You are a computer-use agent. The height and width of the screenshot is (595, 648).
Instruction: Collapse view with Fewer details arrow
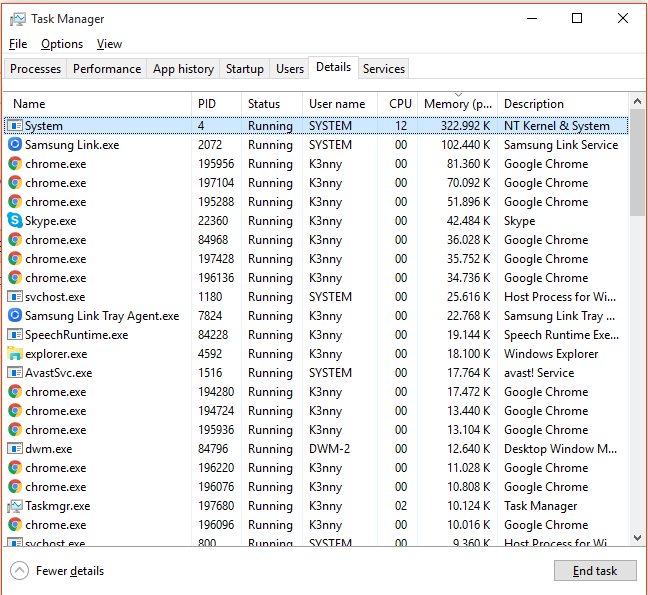coord(19,571)
